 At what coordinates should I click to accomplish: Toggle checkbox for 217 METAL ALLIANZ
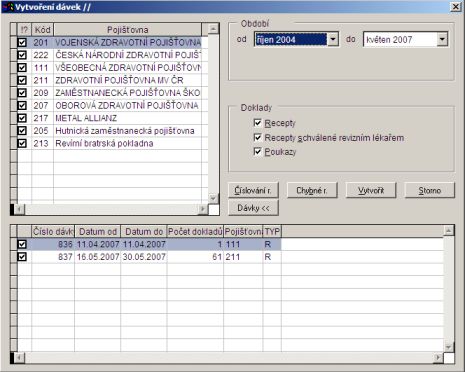pyautogui.click(x=22, y=118)
